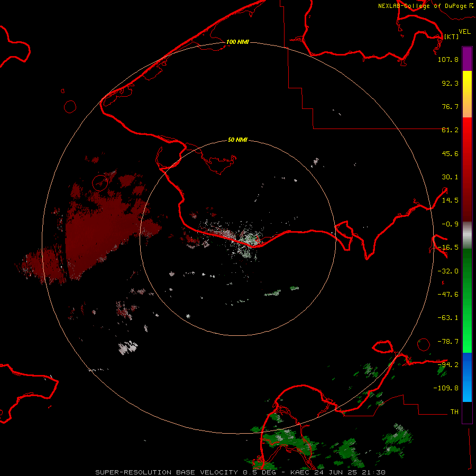This screenshot has width=476, height=476.
Task: Click the yellow-orange segment of the color bar
Action: click(x=467, y=94)
